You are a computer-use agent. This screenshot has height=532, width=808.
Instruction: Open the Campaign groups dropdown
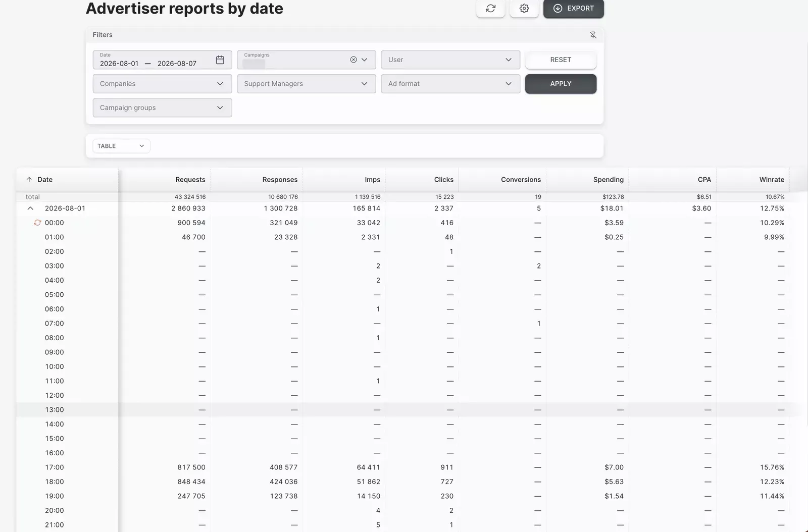point(162,108)
